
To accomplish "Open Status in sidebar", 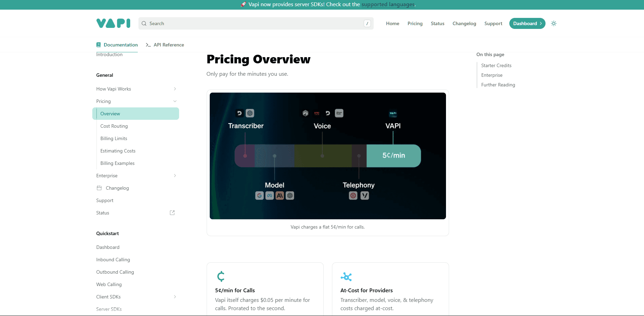I will tap(103, 213).
